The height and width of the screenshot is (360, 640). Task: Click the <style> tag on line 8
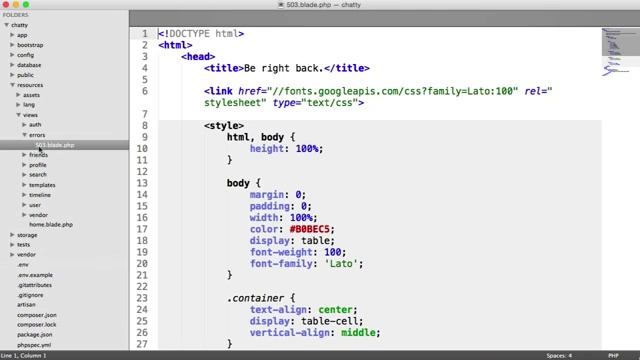click(224, 125)
